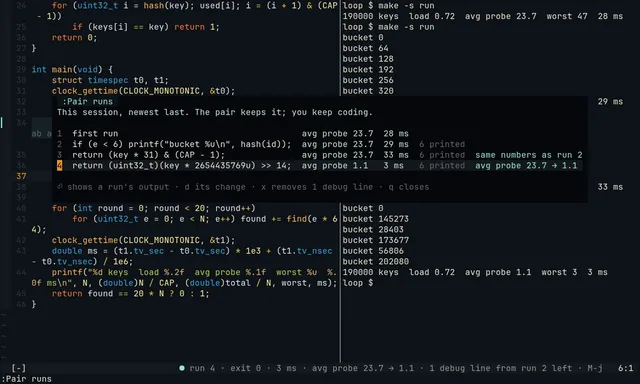Click 'bucket 56806' terminal output

[x=373, y=251]
